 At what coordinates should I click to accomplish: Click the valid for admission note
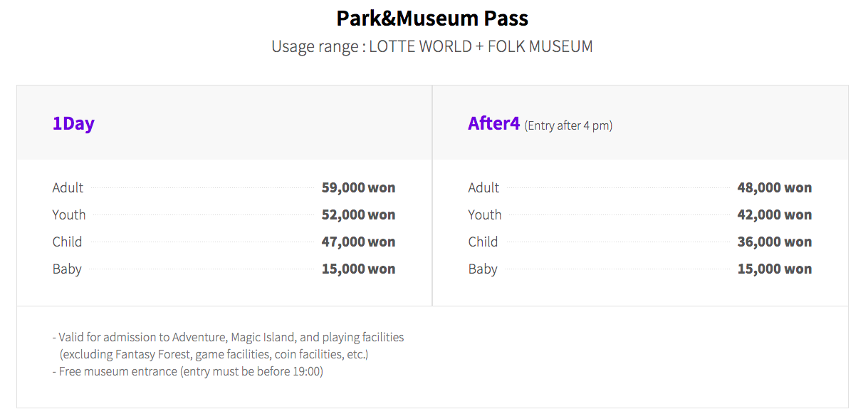[x=228, y=338]
